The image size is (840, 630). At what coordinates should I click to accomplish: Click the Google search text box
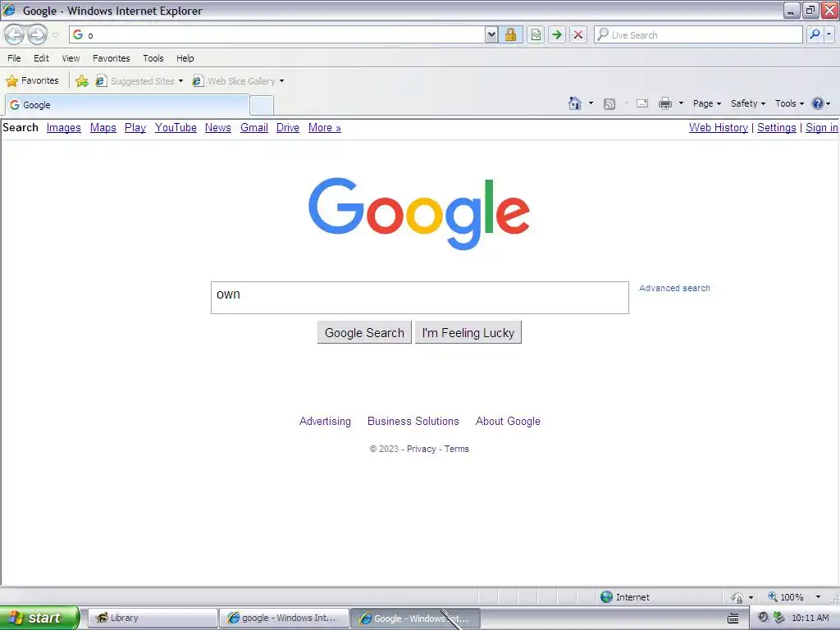419,297
